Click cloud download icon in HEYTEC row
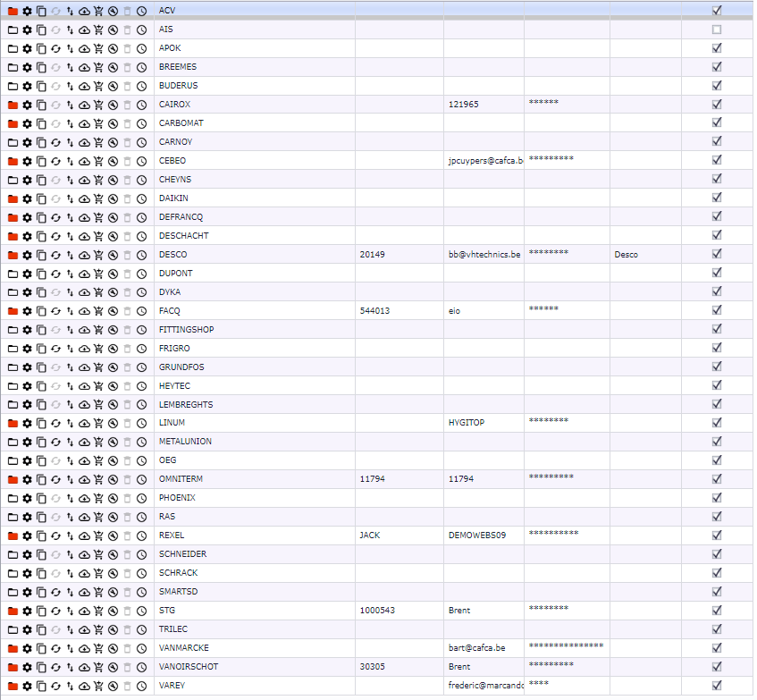The image size is (757, 700). [85, 386]
